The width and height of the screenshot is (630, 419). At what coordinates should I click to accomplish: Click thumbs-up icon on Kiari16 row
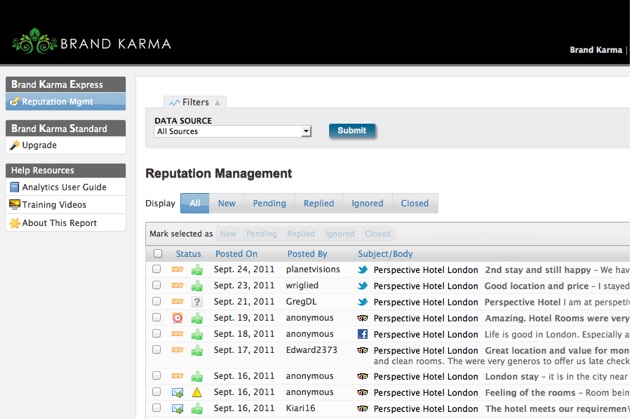point(197,409)
